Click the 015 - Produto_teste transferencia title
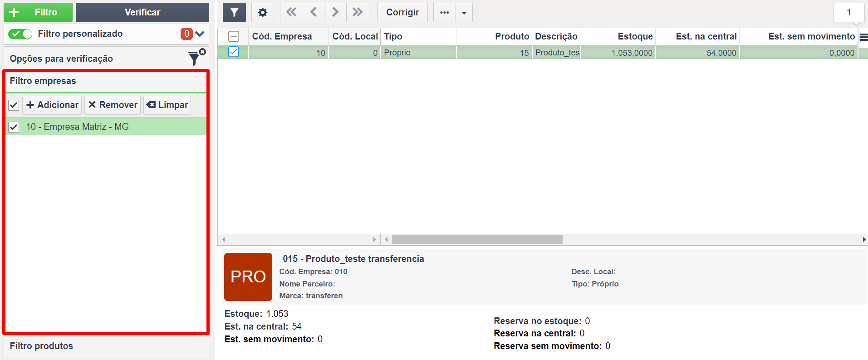The width and height of the screenshot is (868, 360). 353,259
